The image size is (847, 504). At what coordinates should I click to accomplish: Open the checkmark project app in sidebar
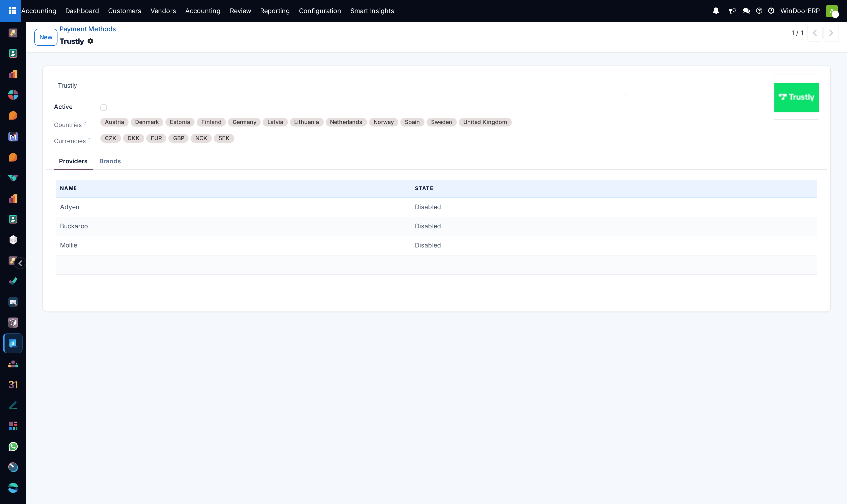pyautogui.click(x=13, y=281)
